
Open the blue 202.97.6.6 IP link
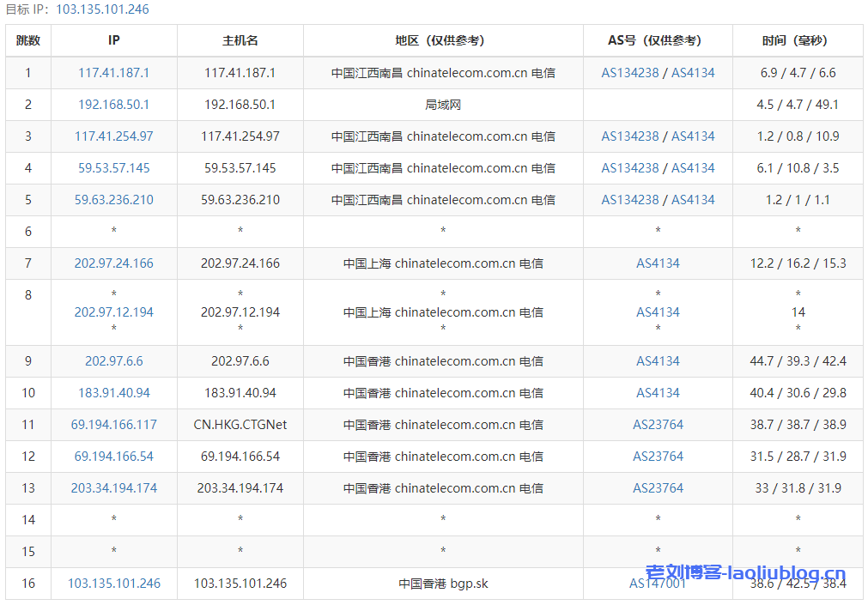tap(113, 361)
